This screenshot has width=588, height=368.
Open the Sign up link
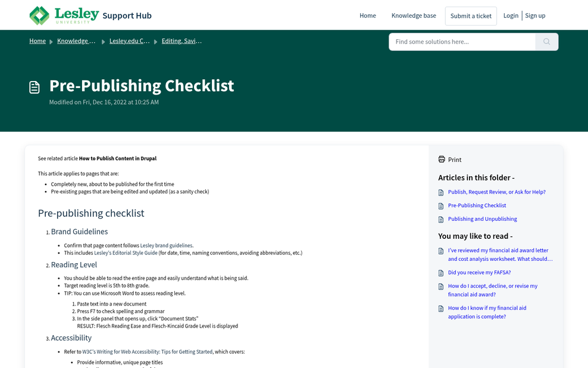pos(535,15)
